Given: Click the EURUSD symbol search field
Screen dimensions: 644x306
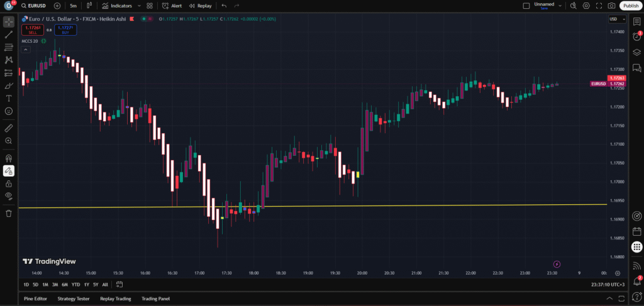Looking at the screenshot, I should 34,6.
